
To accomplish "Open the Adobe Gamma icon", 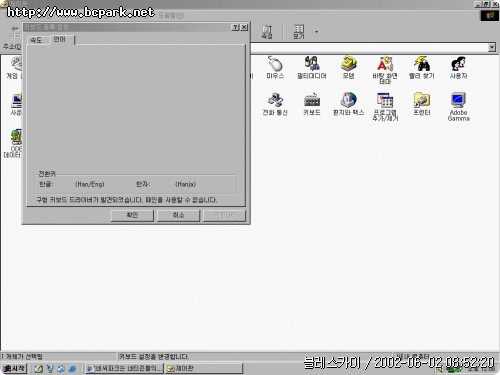I will [x=458, y=107].
